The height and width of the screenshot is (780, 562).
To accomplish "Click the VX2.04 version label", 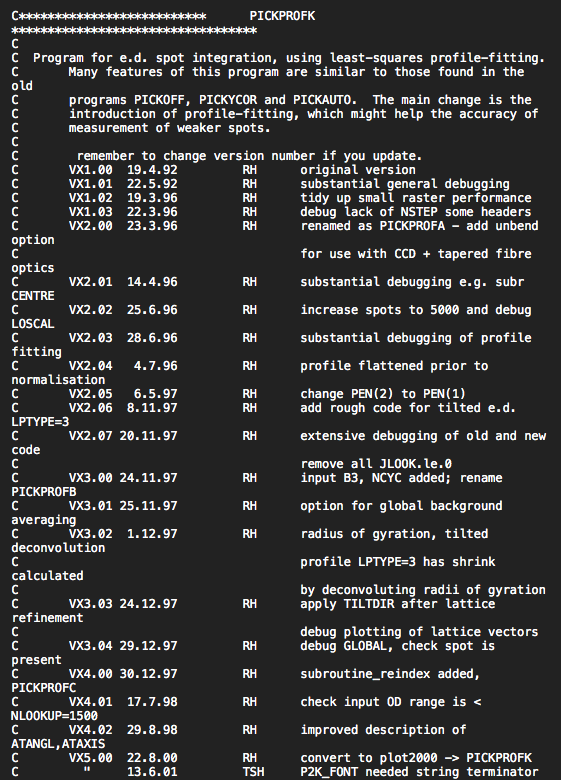I will pyautogui.click(x=91, y=366).
